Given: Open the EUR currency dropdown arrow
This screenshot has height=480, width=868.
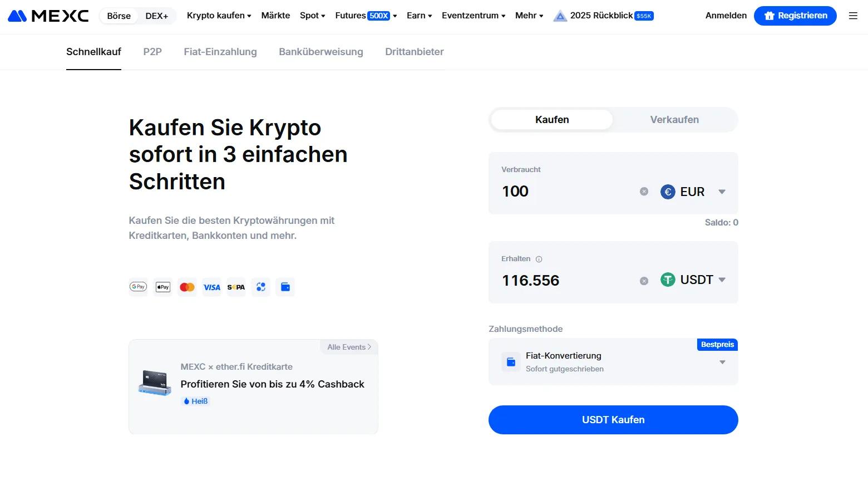Looking at the screenshot, I should click(x=722, y=192).
